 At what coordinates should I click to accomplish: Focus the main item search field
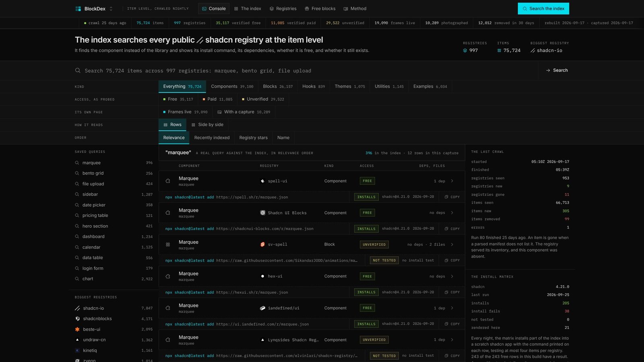pyautogui.click(x=306, y=70)
